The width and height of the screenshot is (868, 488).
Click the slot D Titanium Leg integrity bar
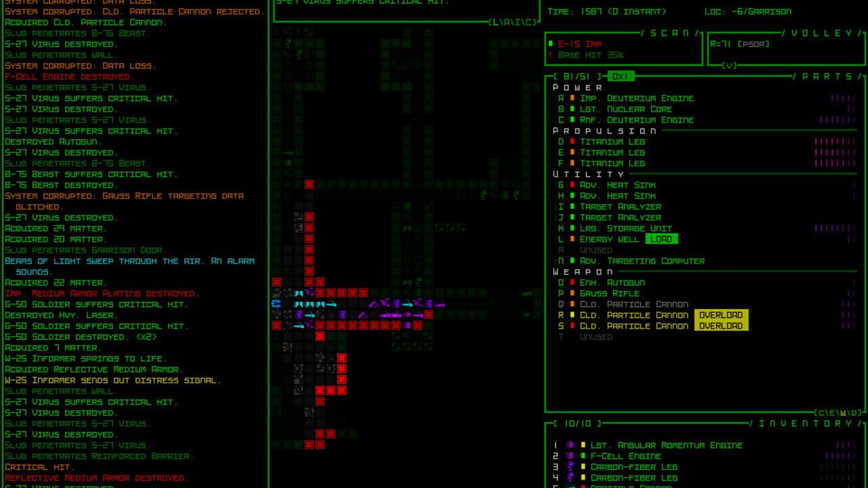coord(835,142)
